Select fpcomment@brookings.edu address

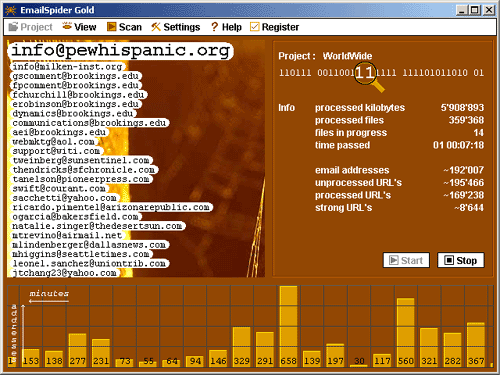point(76,85)
